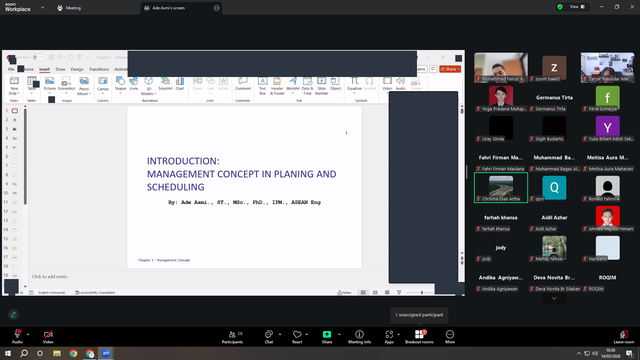Click the Photo Album icon
The height and width of the screenshot is (360, 640).
pyautogui.click(x=84, y=86)
